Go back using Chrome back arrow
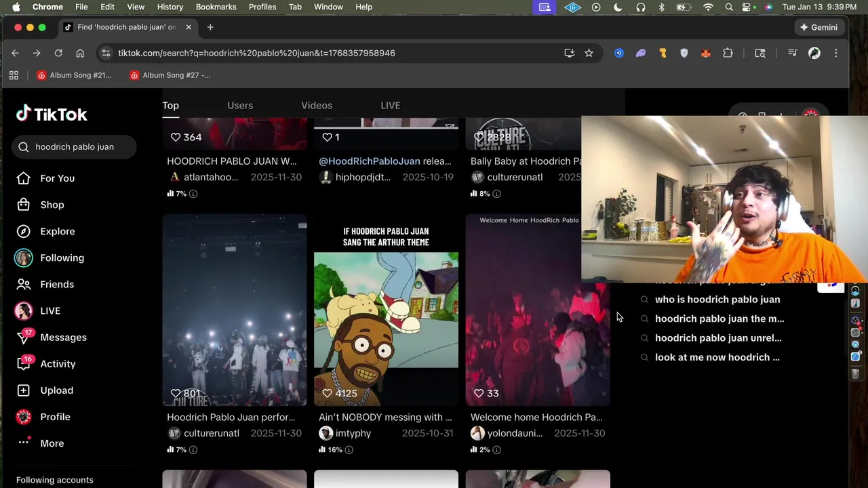The width and height of the screenshot is (868, 488). [15, 53]
